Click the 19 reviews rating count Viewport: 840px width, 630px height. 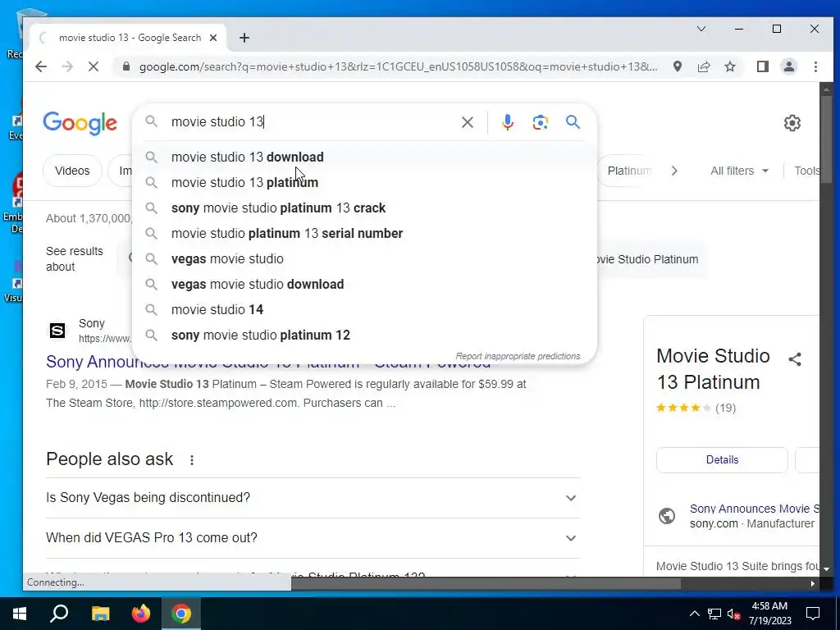coord(725,409)
